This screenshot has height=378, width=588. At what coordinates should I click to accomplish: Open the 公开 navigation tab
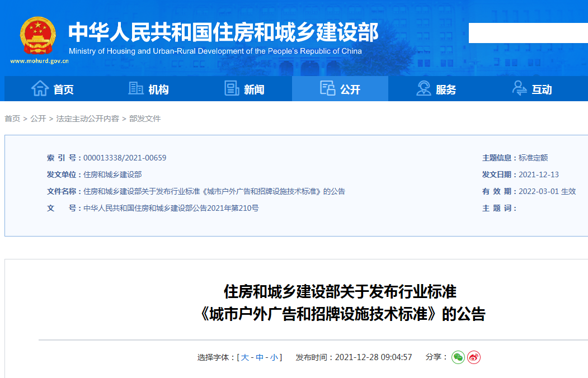340,89
